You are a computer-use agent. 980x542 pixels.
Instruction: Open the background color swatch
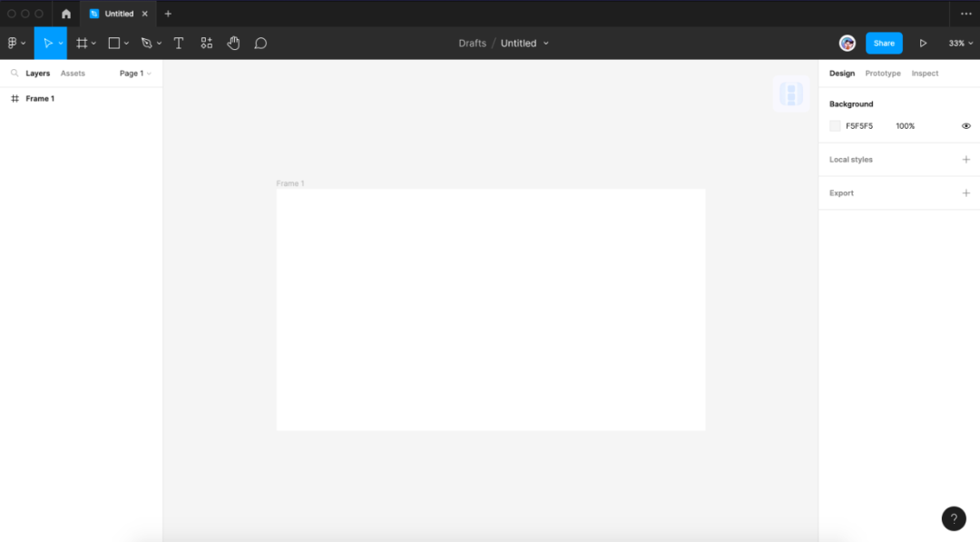pyautogui.click(x=835, y=126)
